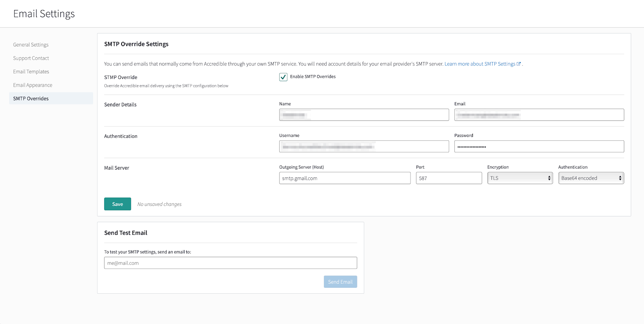This screenshot has width=644, height=324.
Task: Open the Encryption dropdown set to TLS
Action: [x=520, y=178]
